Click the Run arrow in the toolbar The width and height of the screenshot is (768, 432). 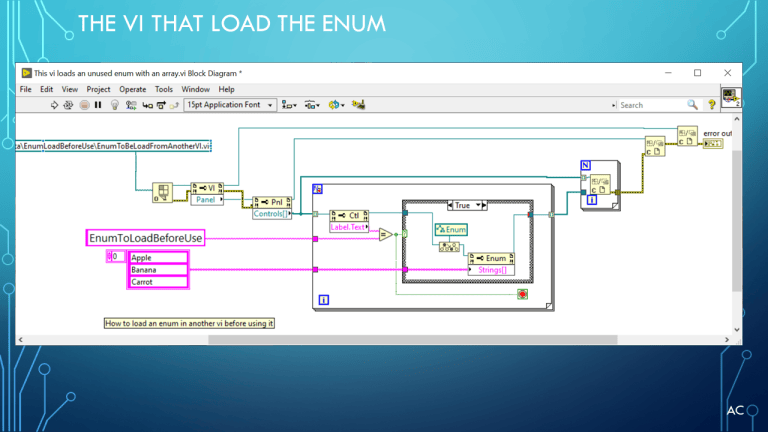54,105
